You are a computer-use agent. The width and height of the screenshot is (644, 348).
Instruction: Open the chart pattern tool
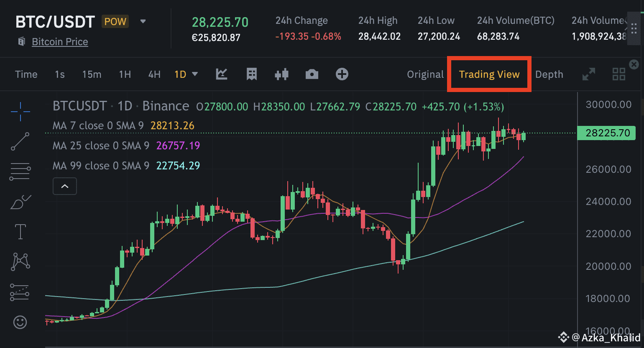pos(20,261)
